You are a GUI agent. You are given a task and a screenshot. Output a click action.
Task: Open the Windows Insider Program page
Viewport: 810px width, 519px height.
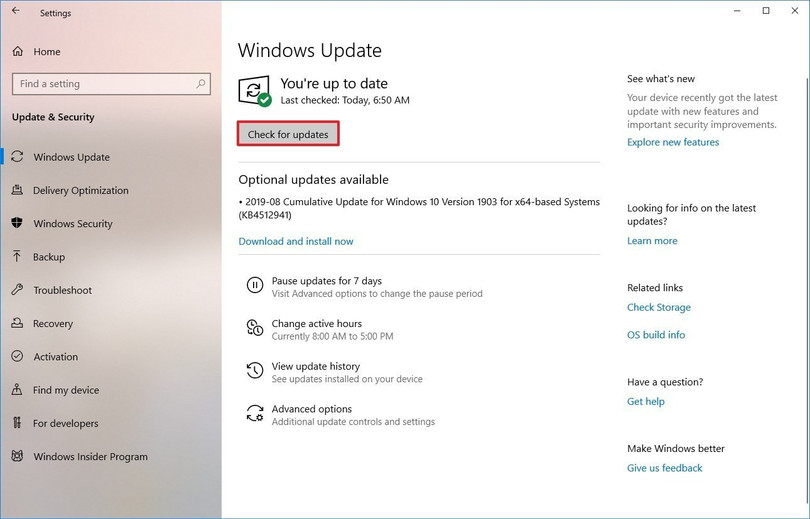click(90, 457)
